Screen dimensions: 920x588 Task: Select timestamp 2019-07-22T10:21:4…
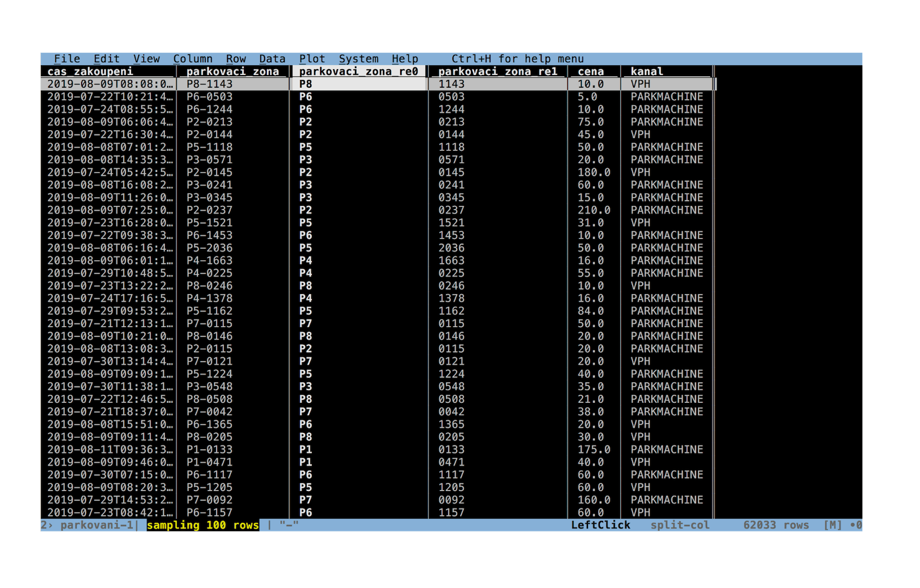pyautogui.click(x=111, y=97)
